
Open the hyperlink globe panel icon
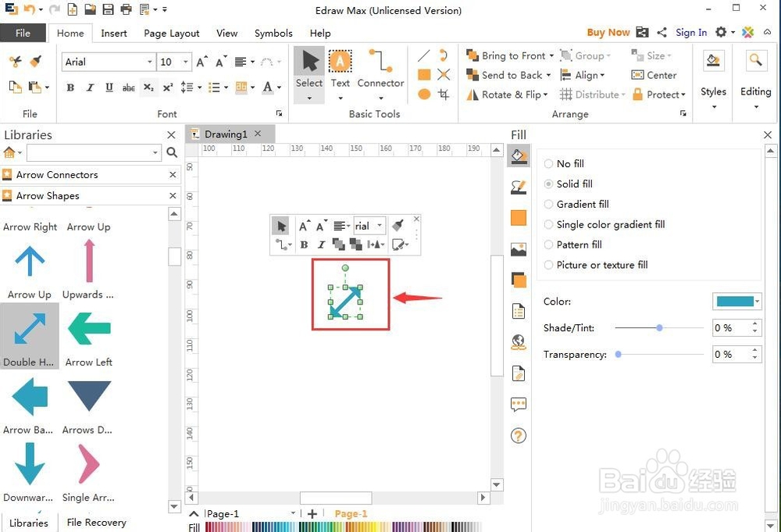[x=519, y=342]
